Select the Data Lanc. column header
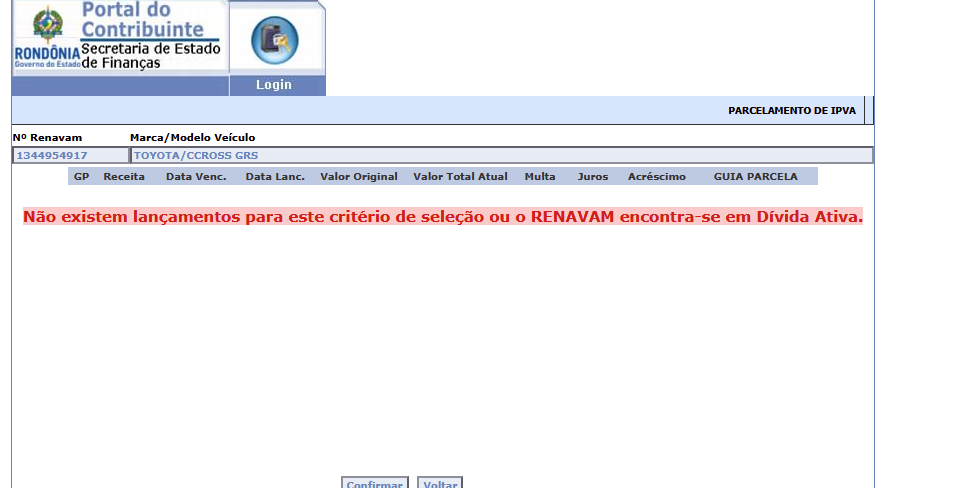The image size is (973, 488). click(x=275, y=176)
